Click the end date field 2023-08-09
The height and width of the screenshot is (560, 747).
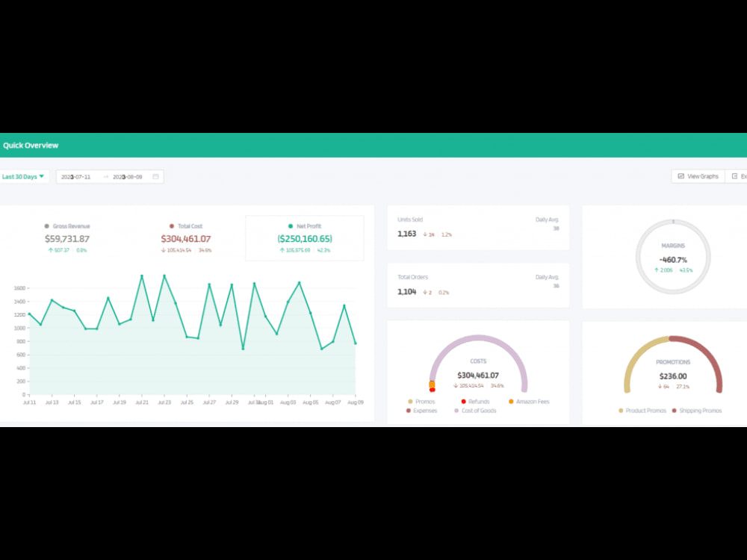[x=127, y=177]
